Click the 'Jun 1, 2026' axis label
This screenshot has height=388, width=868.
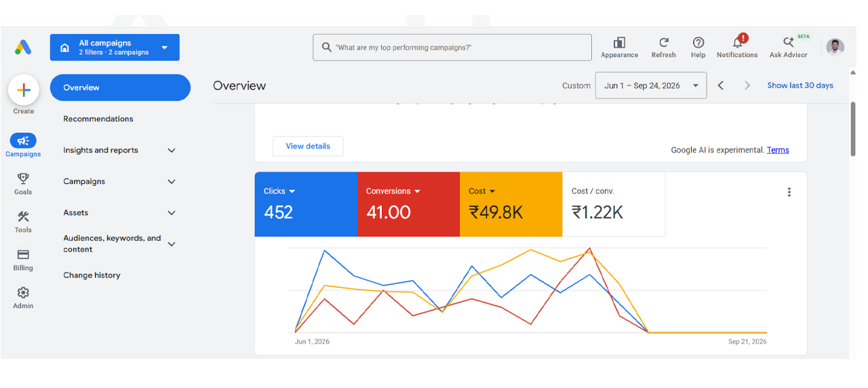312,342
